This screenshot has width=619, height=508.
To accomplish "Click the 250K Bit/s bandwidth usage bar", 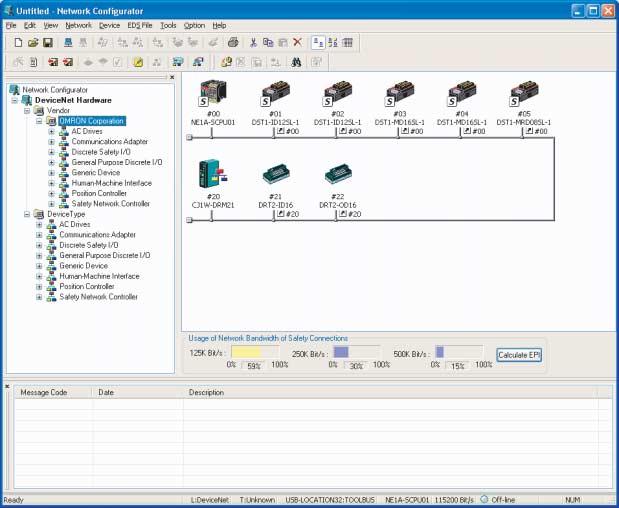I will click(x=357, y=352).
